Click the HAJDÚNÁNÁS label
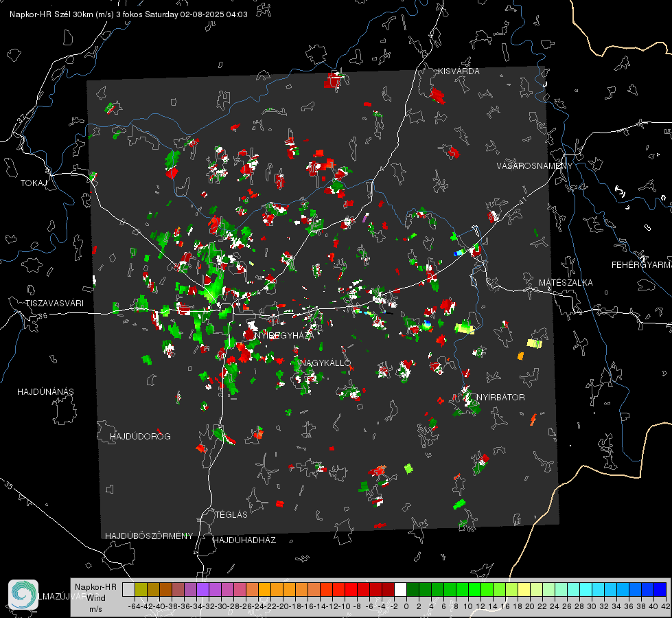 click(x=45, y=392)
